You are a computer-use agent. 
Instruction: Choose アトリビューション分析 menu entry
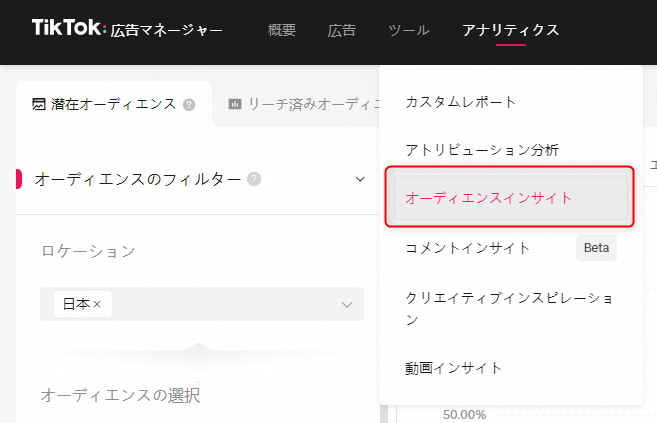[482, 150]
